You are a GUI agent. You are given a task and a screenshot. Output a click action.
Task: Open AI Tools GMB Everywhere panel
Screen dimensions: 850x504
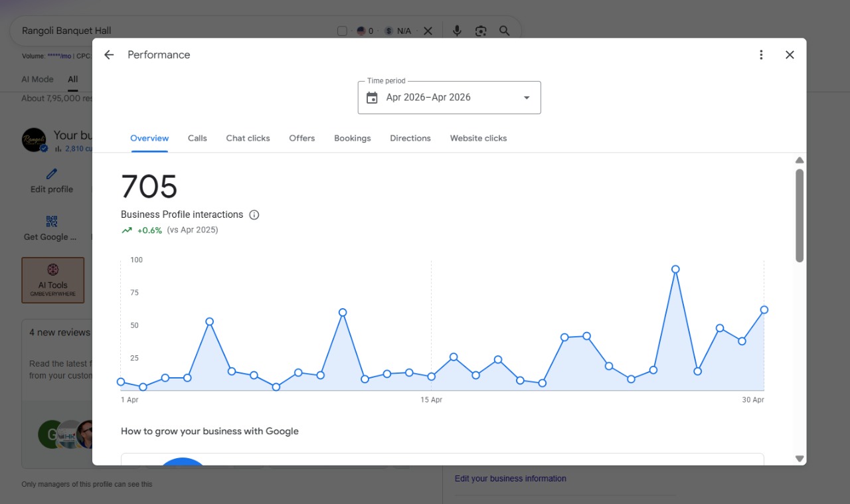[x=53, y=280]
